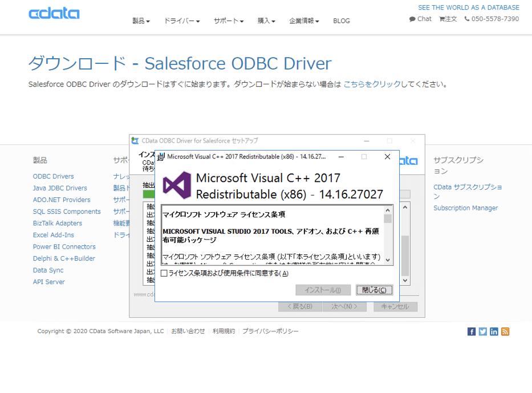Expand the ドライバー dropdown menu
Image resolution: width=532 pixels, height=393 pixels.
point(182,21)
